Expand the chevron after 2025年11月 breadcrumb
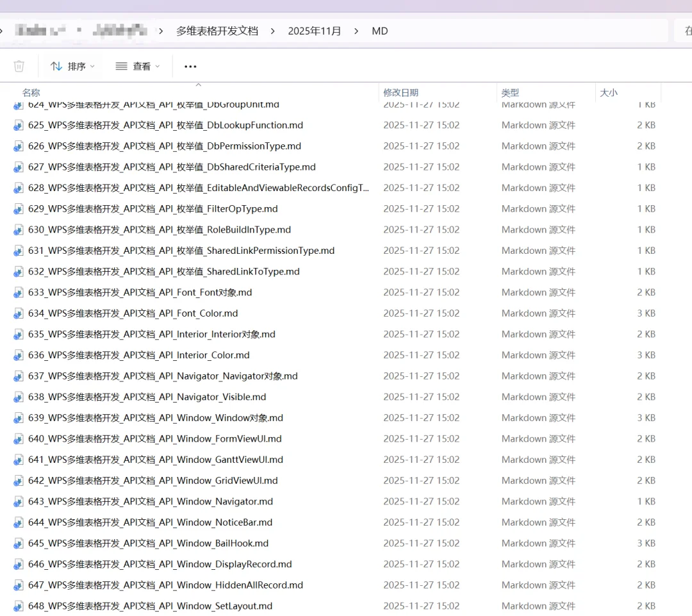 (356, 31)
